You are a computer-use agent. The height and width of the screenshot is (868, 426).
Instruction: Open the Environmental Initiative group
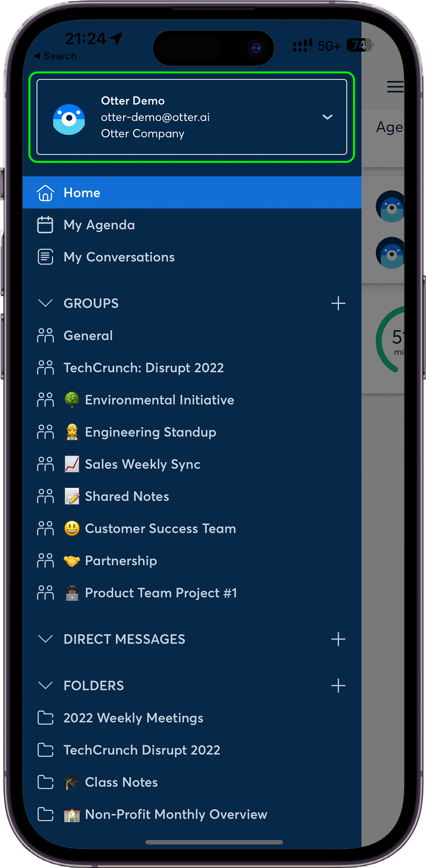coord(192,400)
